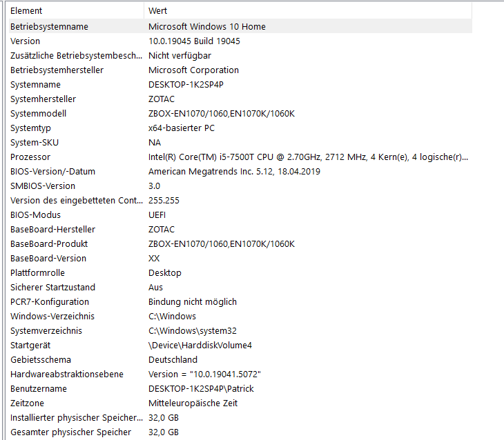
Task: Select value Nicht verfügbar
Action: (180, 56)
